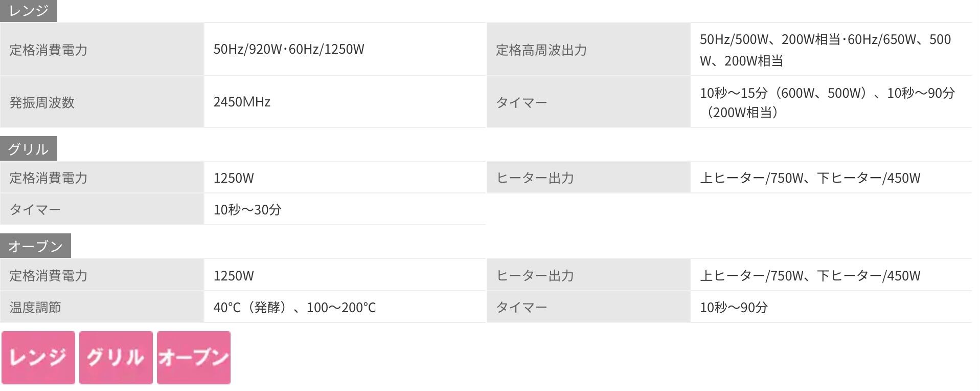Click the レンジ timer value with 10秒〜15分
980x391 pixels.
pos(827,102)
